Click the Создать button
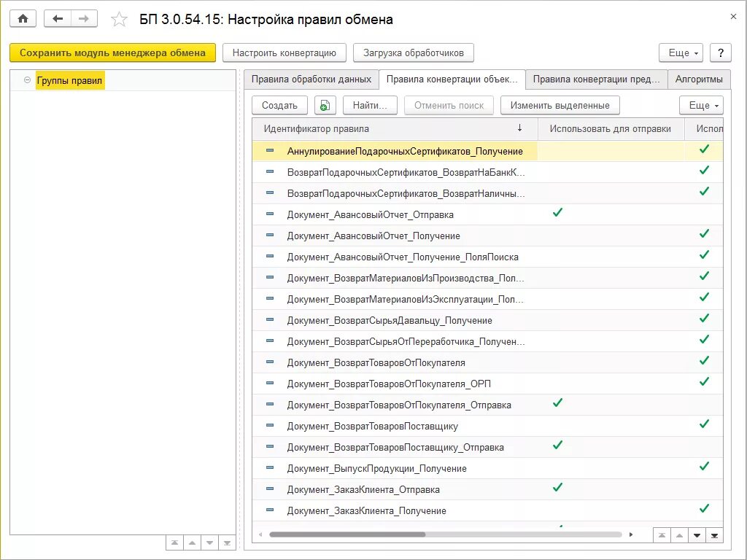The height and width of the screenshot is (560, 747). point(279,105)
